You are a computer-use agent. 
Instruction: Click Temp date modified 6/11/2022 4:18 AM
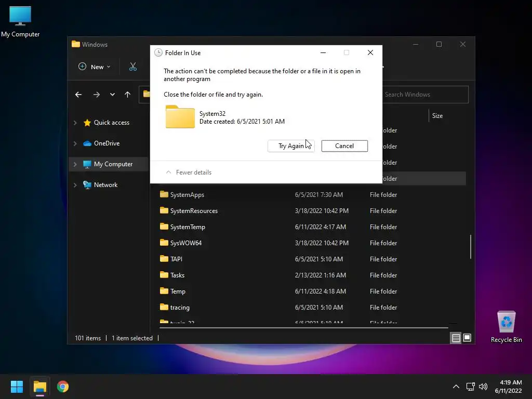pyautogui.click(x=320, y=291)
